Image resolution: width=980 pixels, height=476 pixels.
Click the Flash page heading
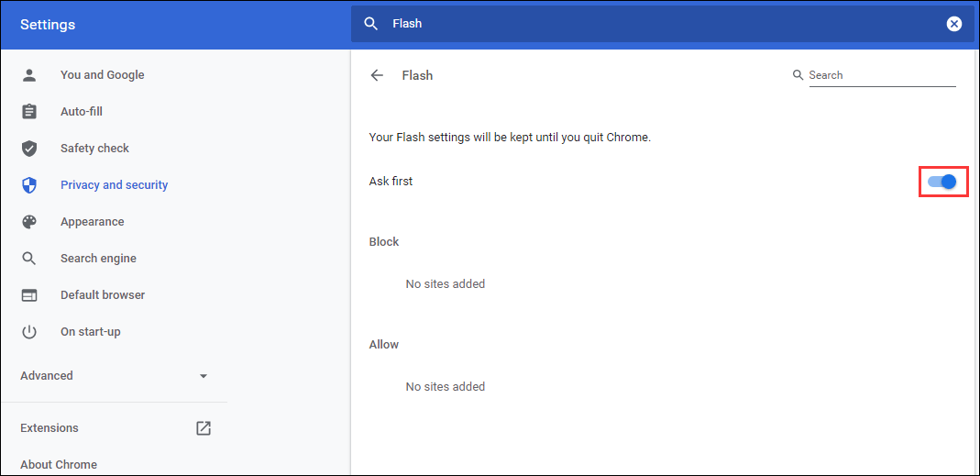click(x=417, y=76)
